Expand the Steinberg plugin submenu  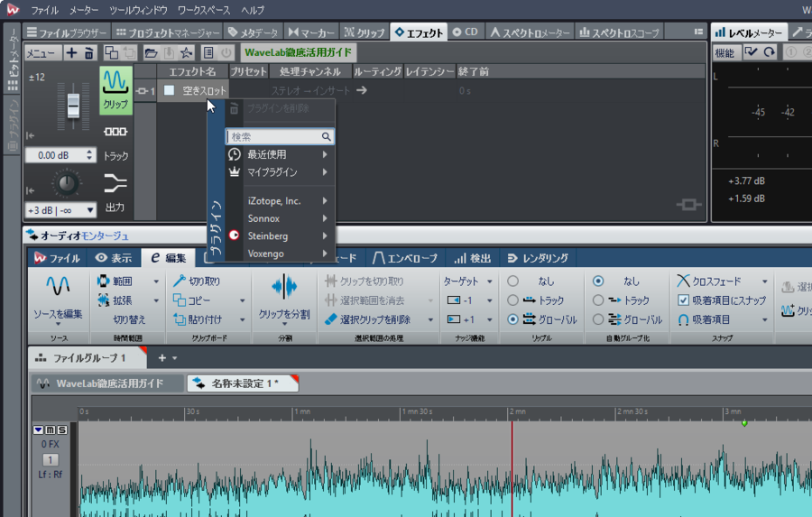point(281,235)
